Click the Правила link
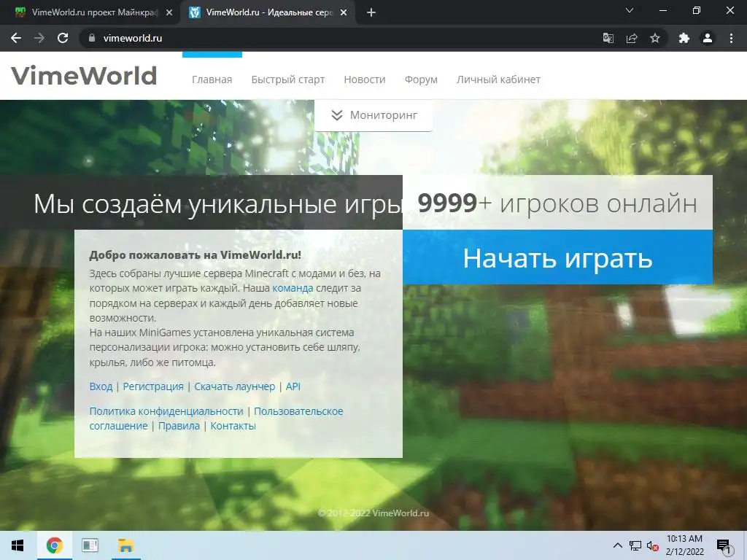Viewport: 747px width, 560px height. click(179, 426)
